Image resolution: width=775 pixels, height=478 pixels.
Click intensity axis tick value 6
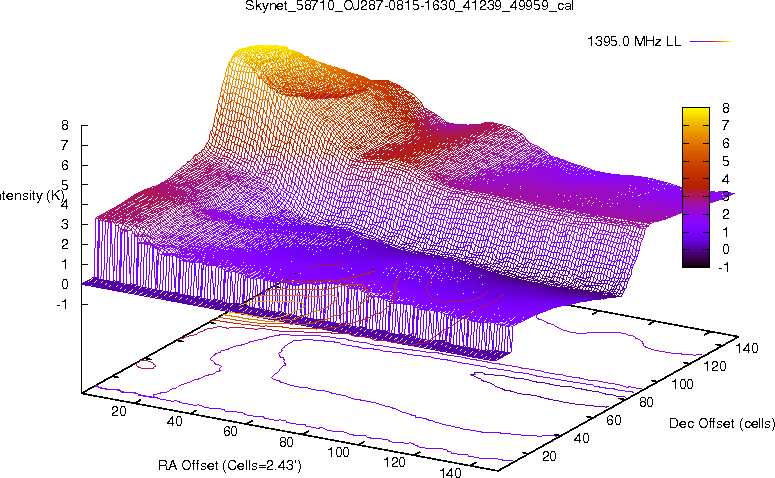65,165
